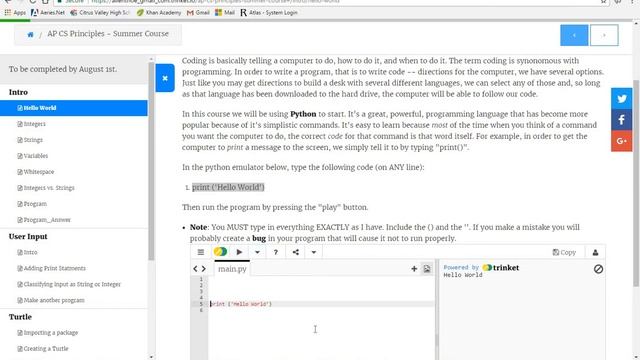Share on Google Plus
The width and height of the screenshot is (640, 360).
[x=621, y=141]
